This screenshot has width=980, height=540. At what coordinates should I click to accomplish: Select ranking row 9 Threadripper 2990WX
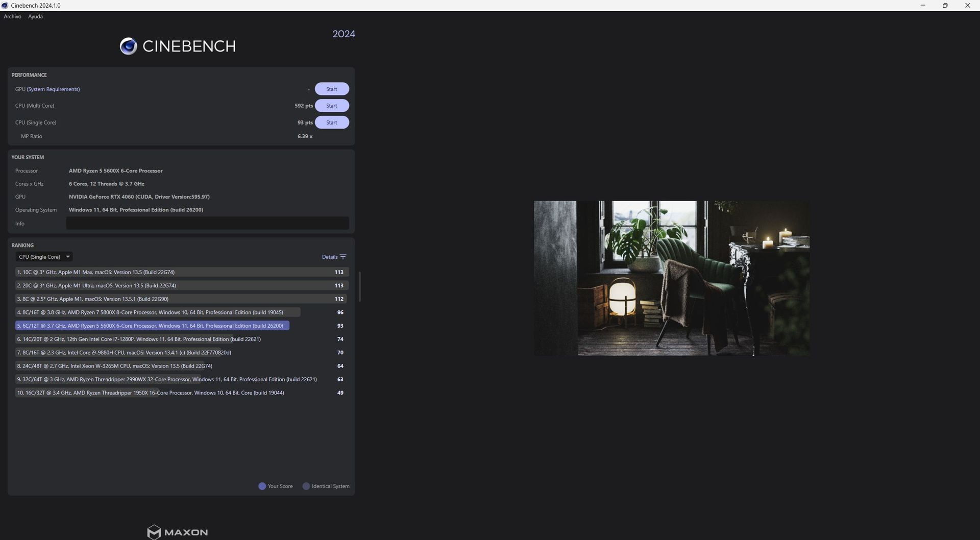pyautogui.click(x=182, y=379)
